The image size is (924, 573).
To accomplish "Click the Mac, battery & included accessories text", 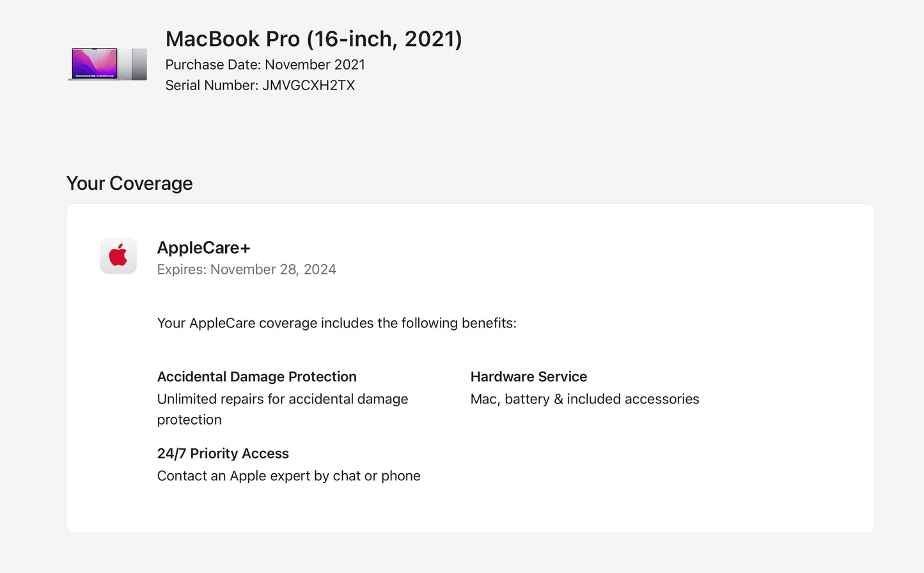I will (584, 399).
